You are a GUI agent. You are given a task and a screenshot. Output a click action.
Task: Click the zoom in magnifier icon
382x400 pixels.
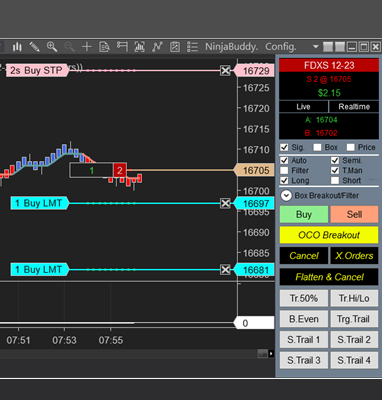(x=52, y=47)
